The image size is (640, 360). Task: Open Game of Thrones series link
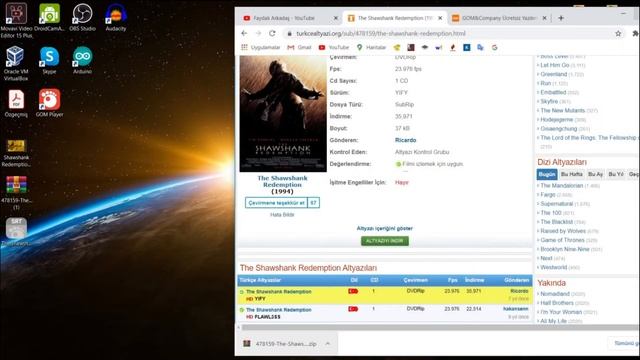tap(562, 240)
